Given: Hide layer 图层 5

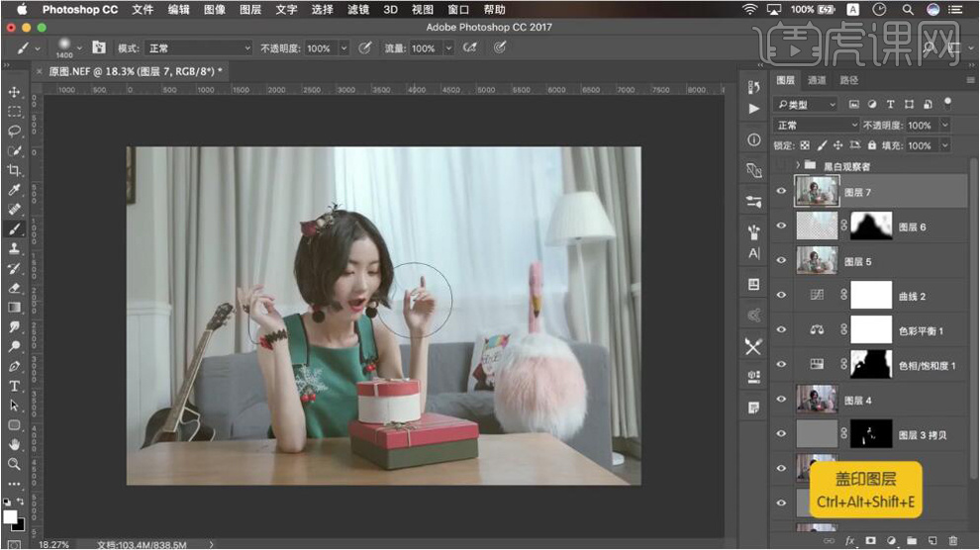Looking at the screenshot, I should (781, 260).
